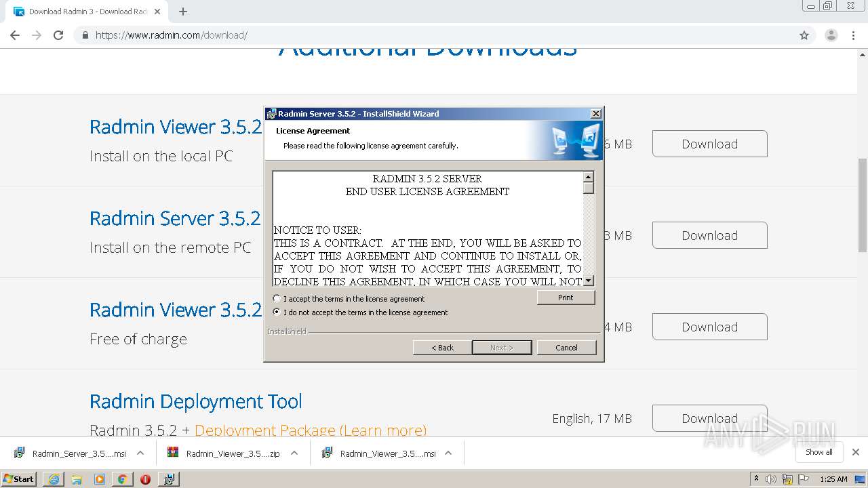Expand options for Radmin_Server msi download
The height and width of the screenshot is (488, 868).
pyautogui.click(x=140, y=453)
